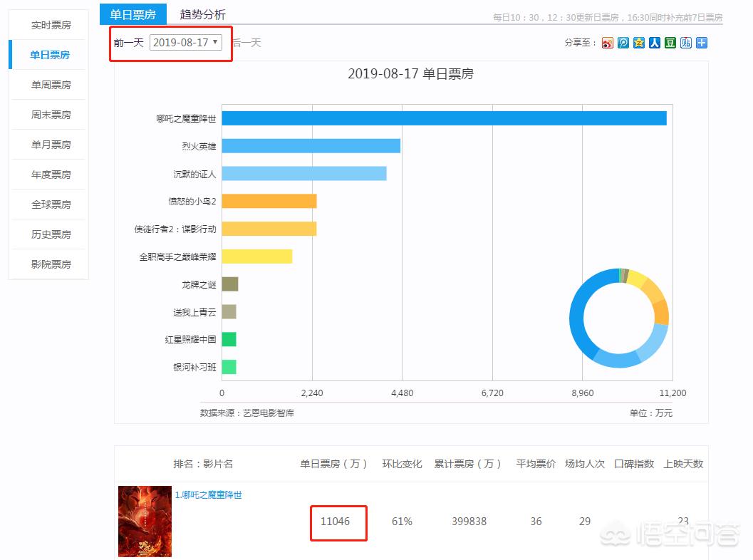Viewport: 753px width, 560px height.
Task: Open 年度票房 in sidebar
Action: 51,175
